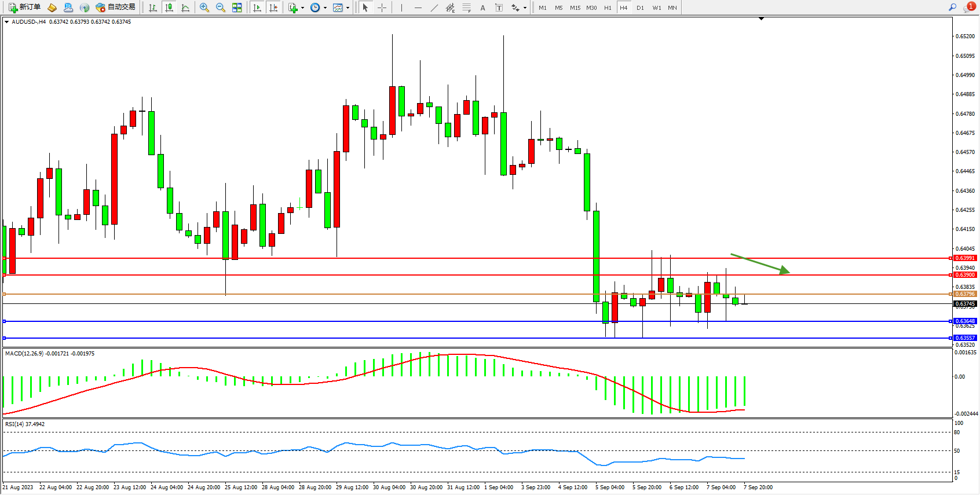Select the crosshair tool

(x=382, y=8)
